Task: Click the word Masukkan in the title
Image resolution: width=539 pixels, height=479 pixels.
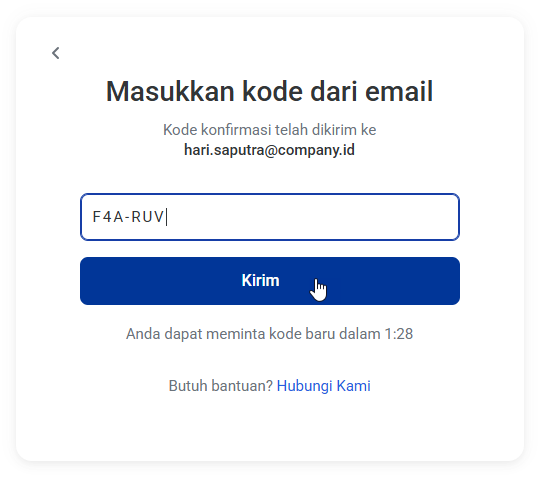Action: click(170, 91)
